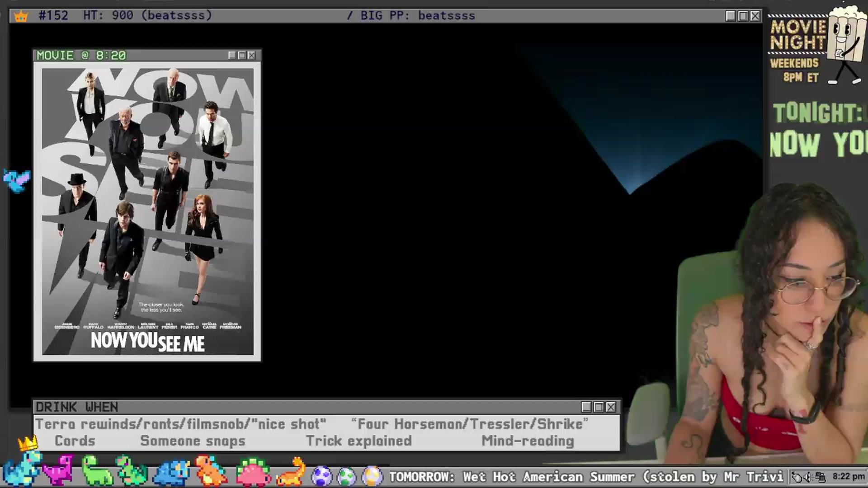Click the blue pixel bird icon
This screenshot has width=868, height=488.
point(17,181)
